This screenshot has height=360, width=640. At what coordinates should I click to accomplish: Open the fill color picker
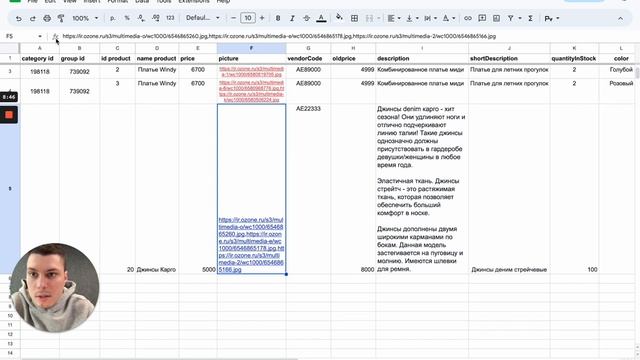339,18
